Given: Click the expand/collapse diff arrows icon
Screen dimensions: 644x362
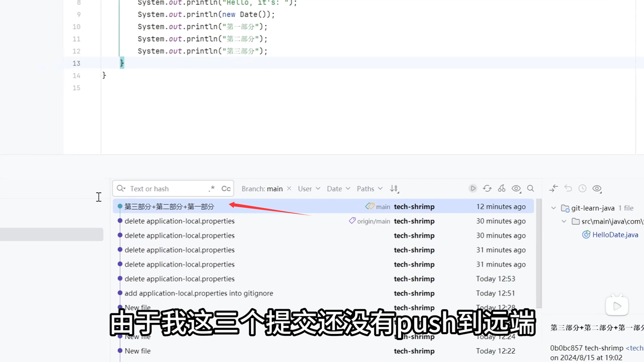Looking at the screenshot, I should 553,188.
